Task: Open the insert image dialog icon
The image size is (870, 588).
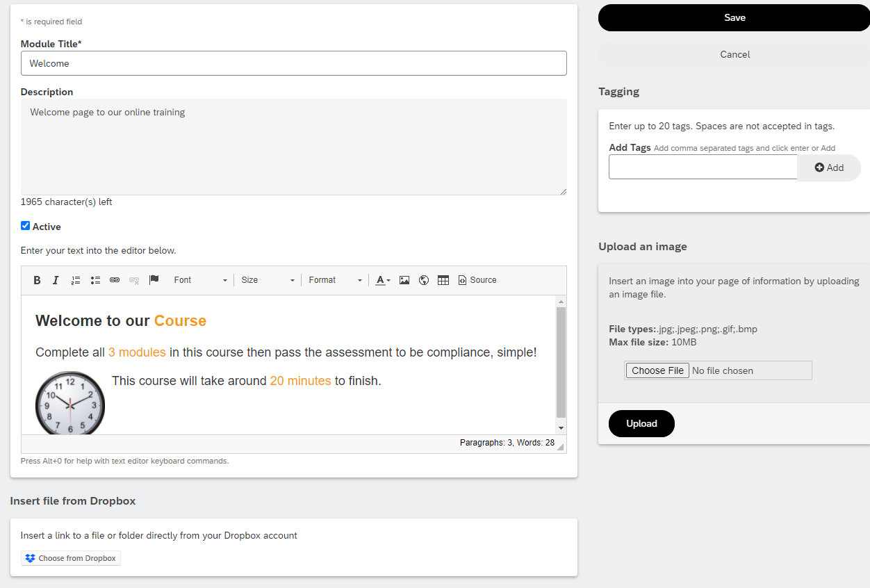Action: pyautogui.click(x=404, y=280)
